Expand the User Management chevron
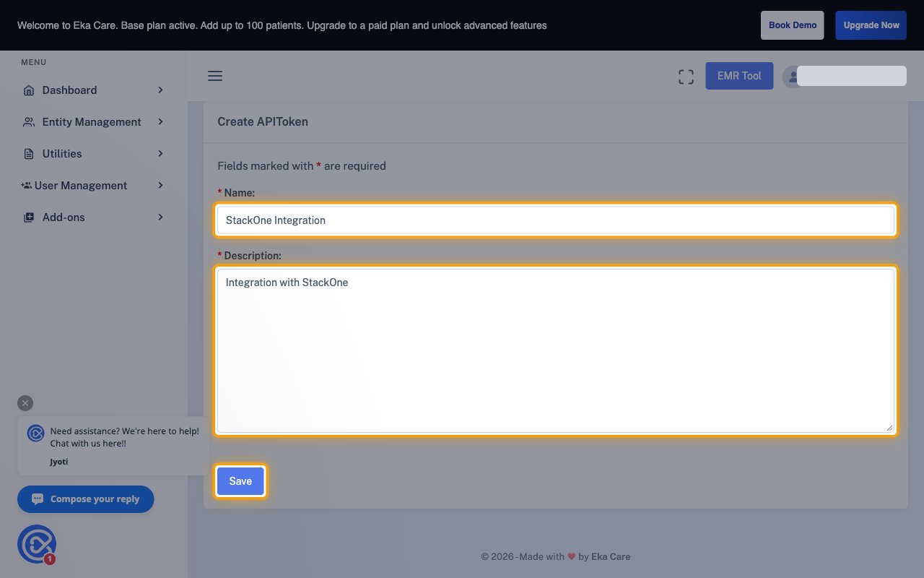Image resolution: width=924 pixels, height=578 pixels. (x=160, y=186)
